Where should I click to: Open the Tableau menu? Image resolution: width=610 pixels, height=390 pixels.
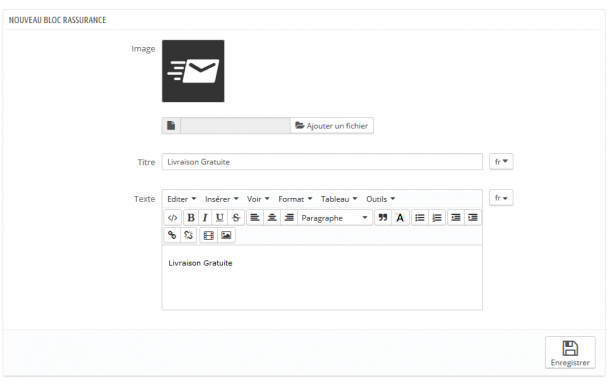[x=339, y=199]
